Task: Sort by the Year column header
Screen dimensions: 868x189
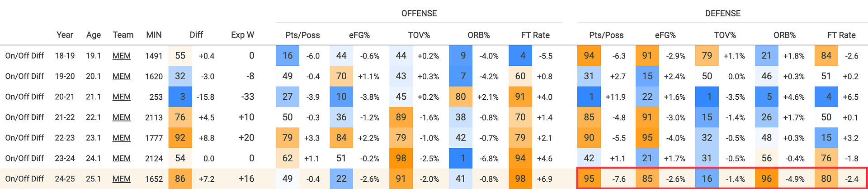Action: [x=65, y=35]
